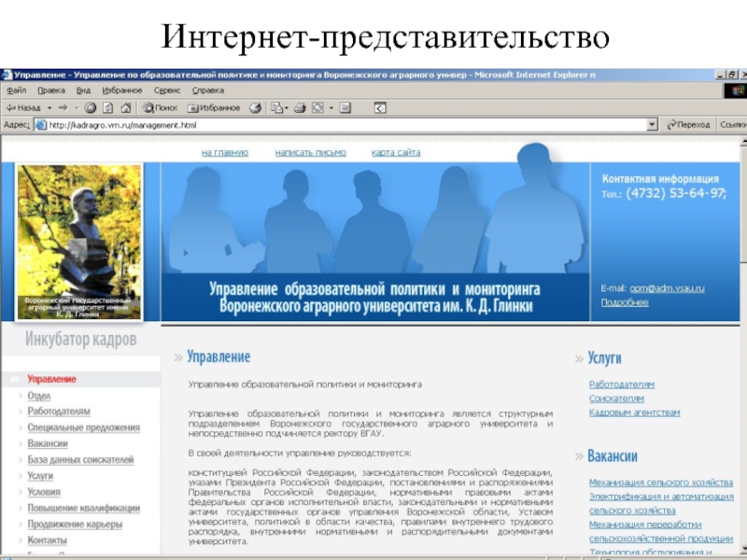Open the Избранное menu in menu bar
The width and height of the screenshot is (747, 560).
[122, 91]
